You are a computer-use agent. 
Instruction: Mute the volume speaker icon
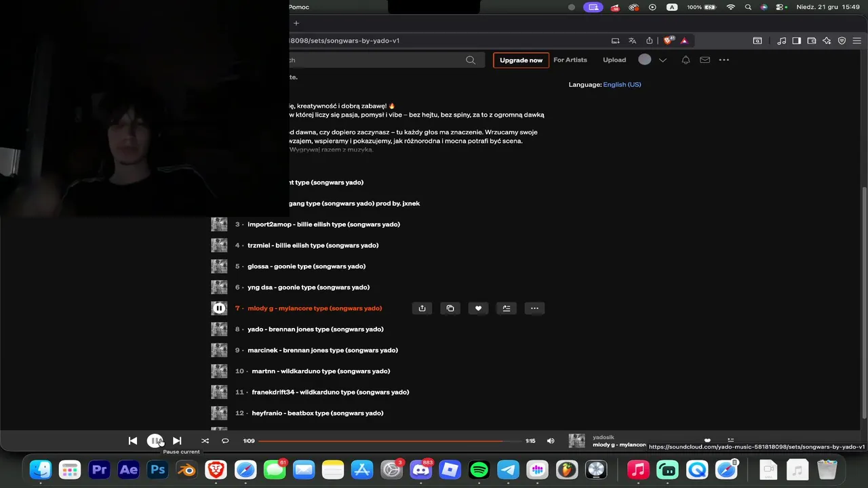click(x=551, y=441)
